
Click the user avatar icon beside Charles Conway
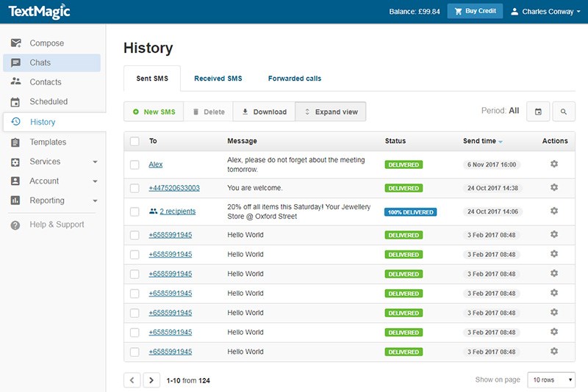click(x=514, y=12)
